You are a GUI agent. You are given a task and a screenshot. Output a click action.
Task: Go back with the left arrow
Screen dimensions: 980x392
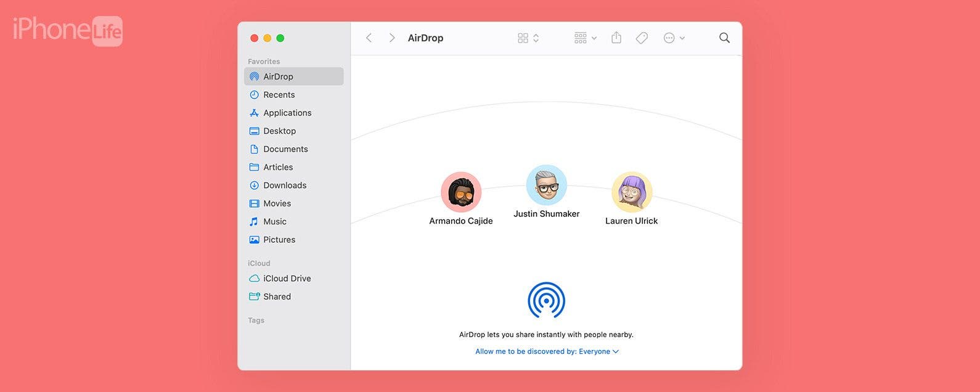(x=369, y=38)
